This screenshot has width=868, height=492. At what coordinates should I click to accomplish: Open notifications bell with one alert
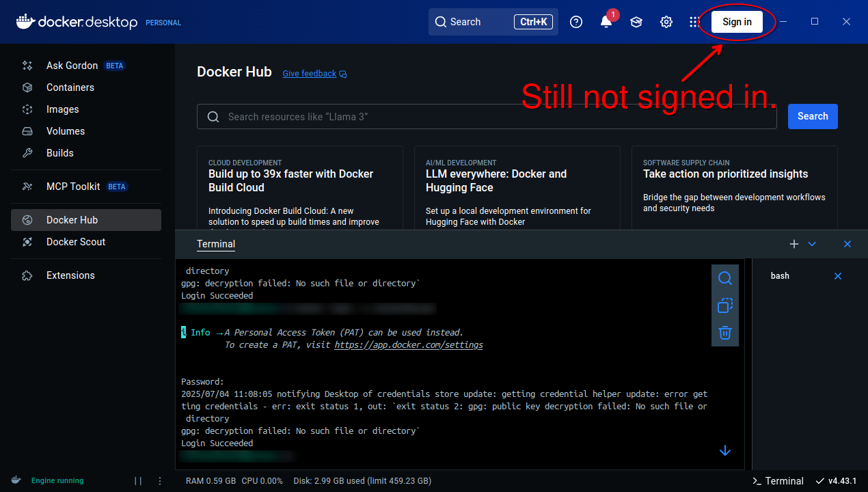606,22
